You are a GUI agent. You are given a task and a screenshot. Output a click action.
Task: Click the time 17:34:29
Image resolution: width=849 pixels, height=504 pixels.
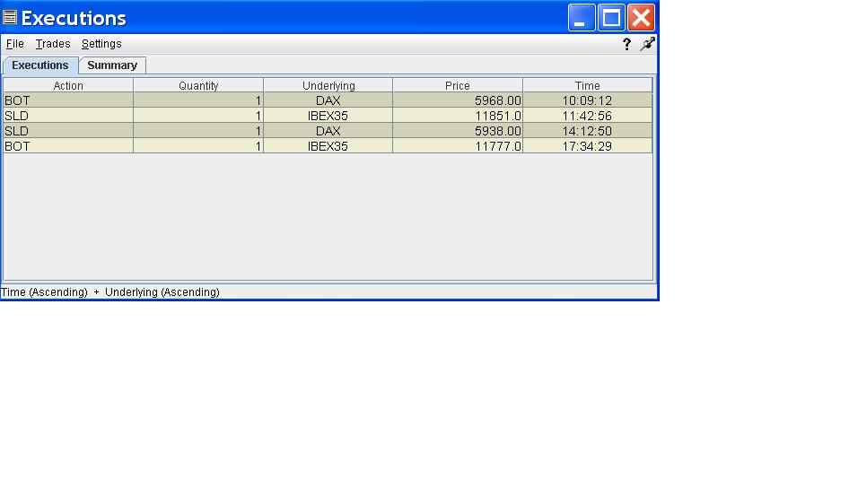(588, 145)
